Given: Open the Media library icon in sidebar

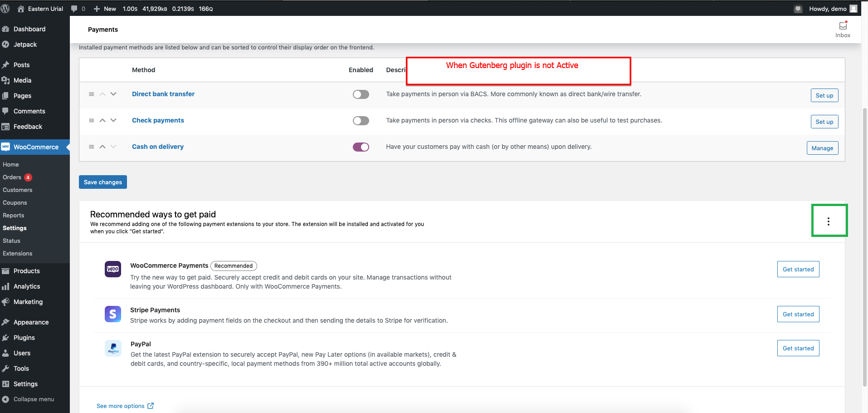Looking at the screenshot, I should pyautogui.click(x=6, y=80).
